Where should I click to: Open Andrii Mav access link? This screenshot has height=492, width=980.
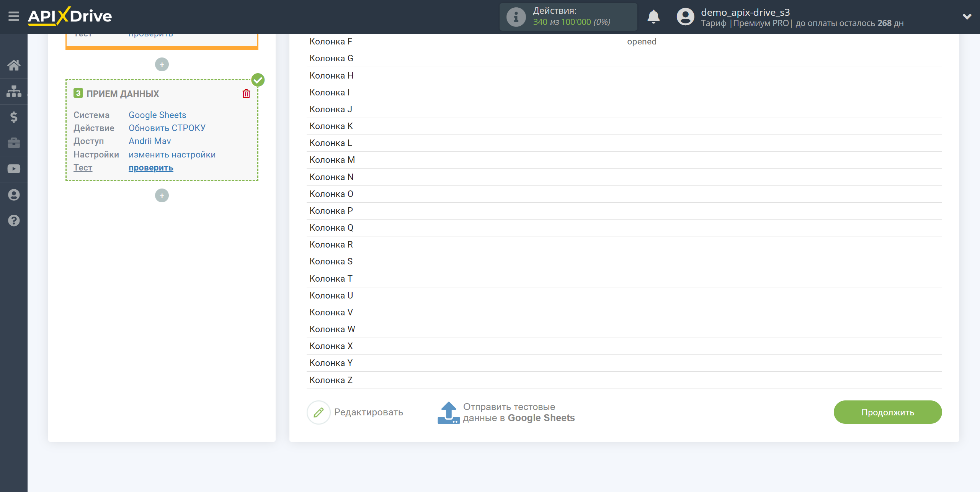(150, 141)
